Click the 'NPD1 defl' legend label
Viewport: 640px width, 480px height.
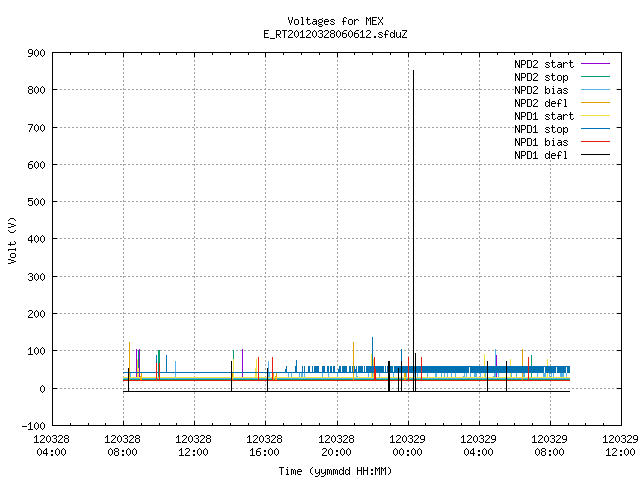[541, 156]
